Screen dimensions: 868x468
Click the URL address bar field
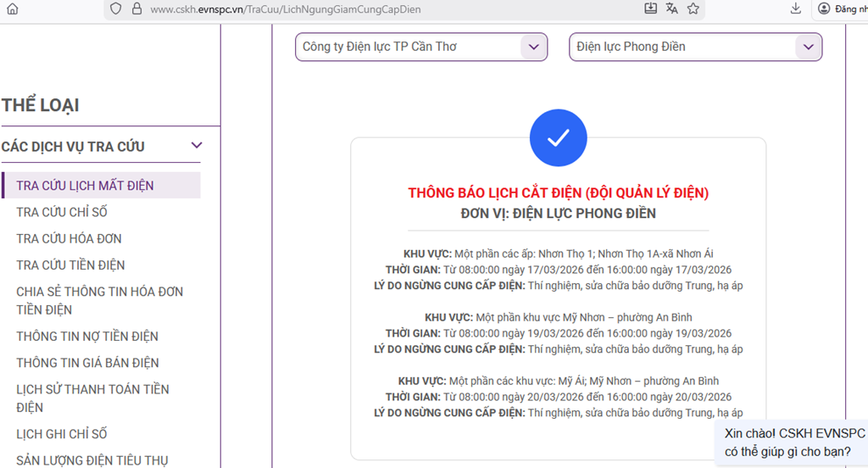click(x=381, y=9)
